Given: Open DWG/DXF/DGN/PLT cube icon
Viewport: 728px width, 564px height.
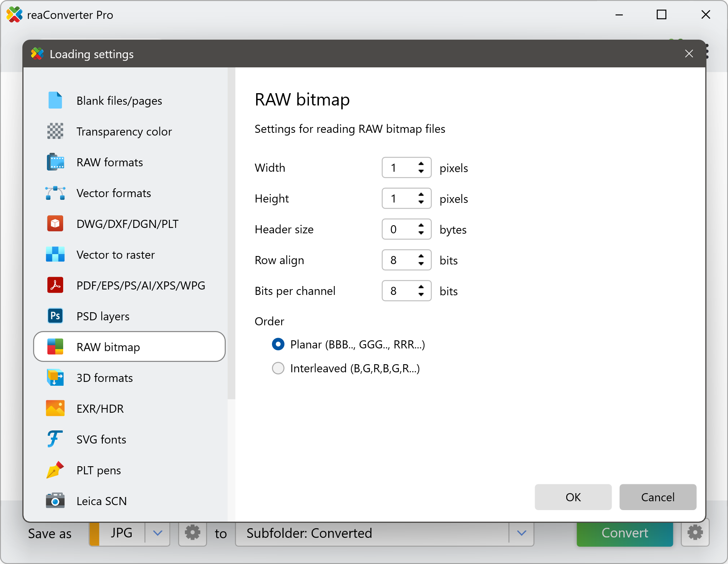Looking at the screenshot, I should pos(55,224).
